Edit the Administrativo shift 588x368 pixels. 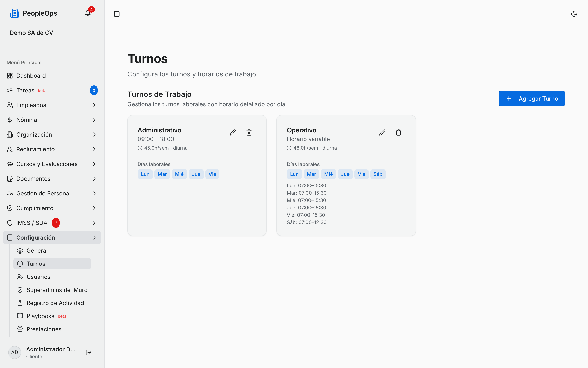[x=233, y=132]
